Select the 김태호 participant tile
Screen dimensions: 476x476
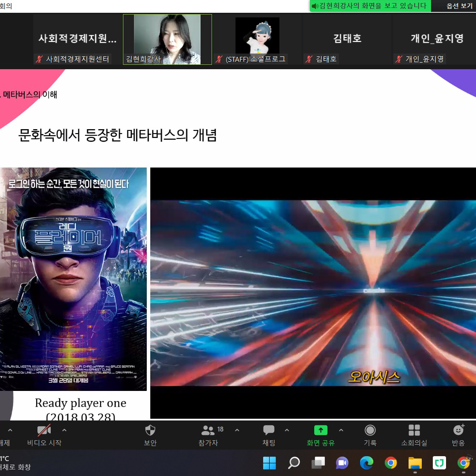tap(348, 40)
